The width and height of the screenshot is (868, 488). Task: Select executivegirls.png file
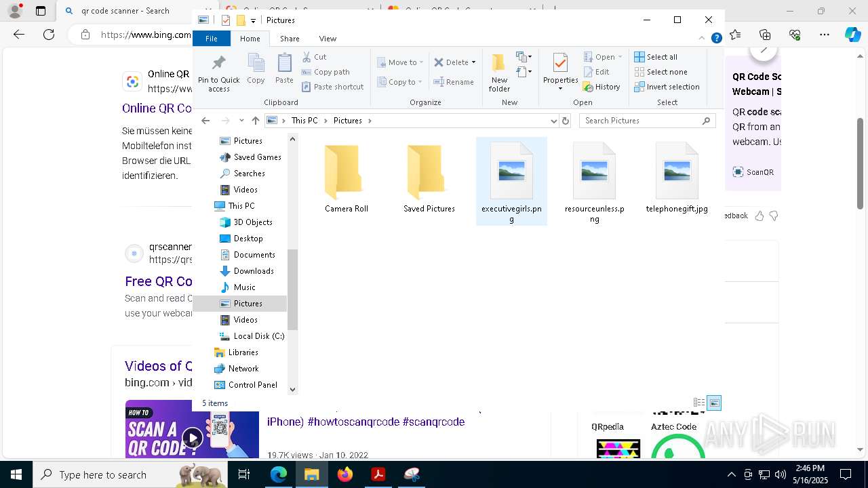511,182
